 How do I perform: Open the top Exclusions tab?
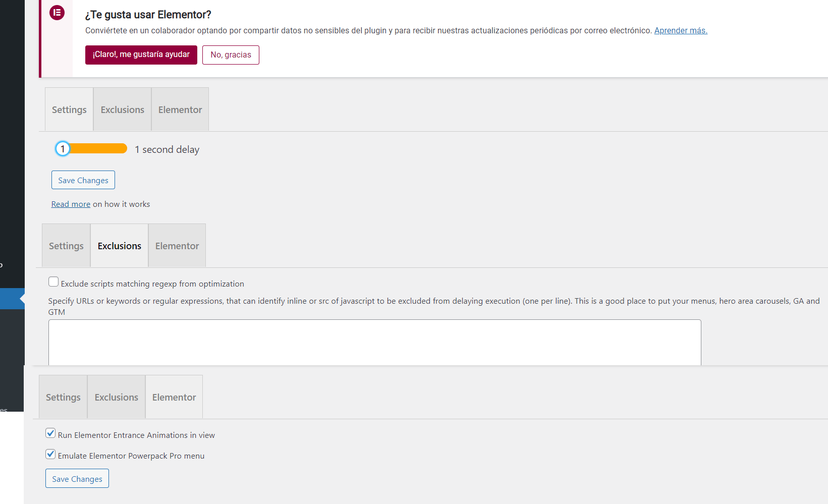123,109
